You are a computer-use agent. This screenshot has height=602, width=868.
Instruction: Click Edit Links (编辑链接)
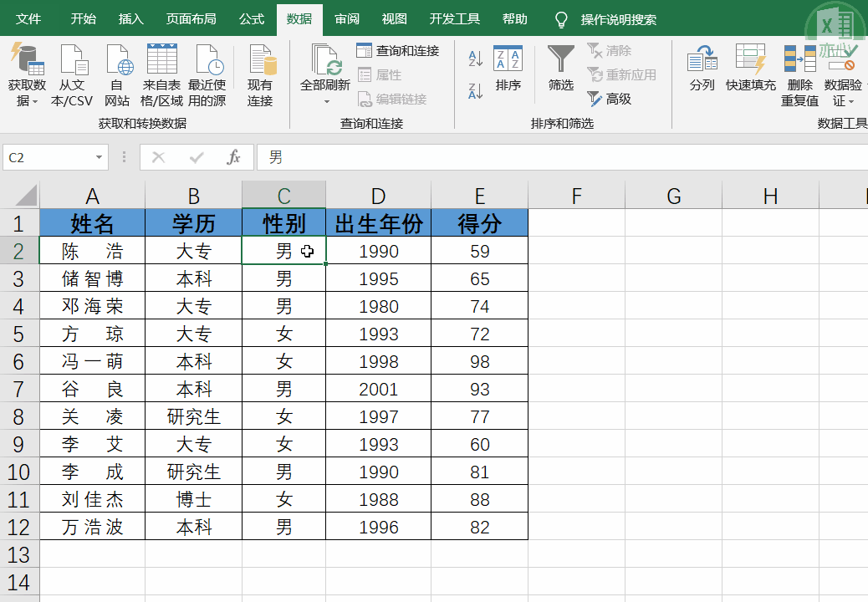click(x=392, y=99)
